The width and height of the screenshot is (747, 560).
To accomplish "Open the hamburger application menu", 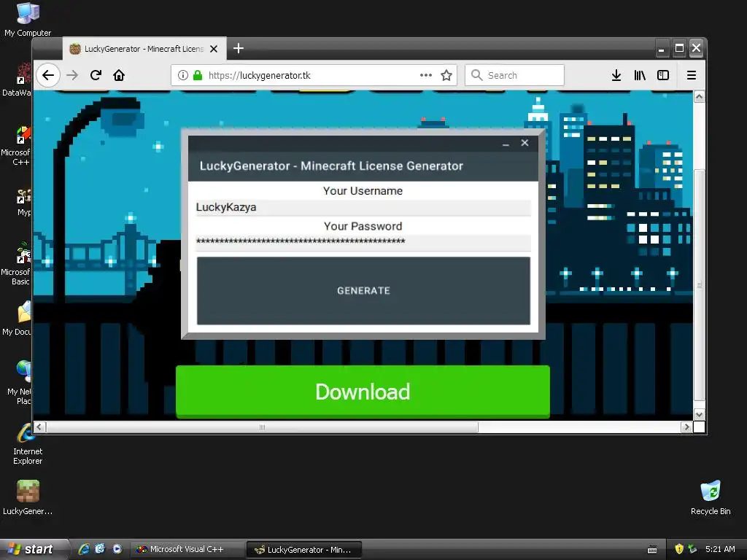I will click(692, 75).
